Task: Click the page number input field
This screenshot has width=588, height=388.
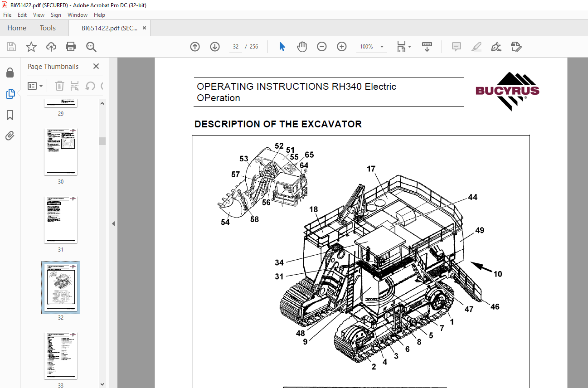Action: 235,47
